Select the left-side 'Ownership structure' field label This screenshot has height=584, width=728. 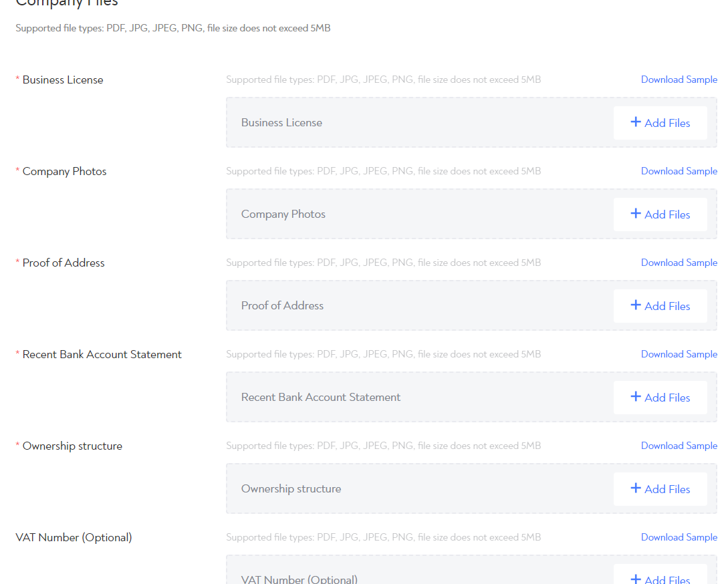coord(72,446)
